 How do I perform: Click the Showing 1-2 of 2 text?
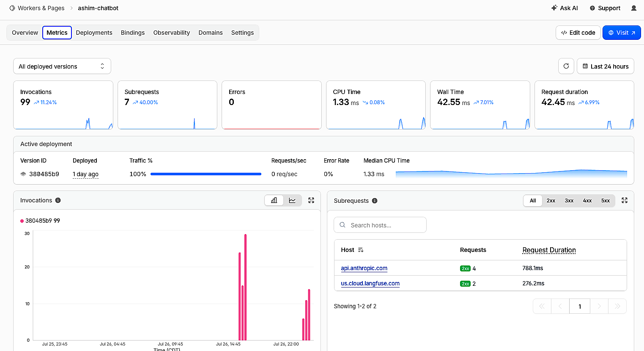coord(355,306)
